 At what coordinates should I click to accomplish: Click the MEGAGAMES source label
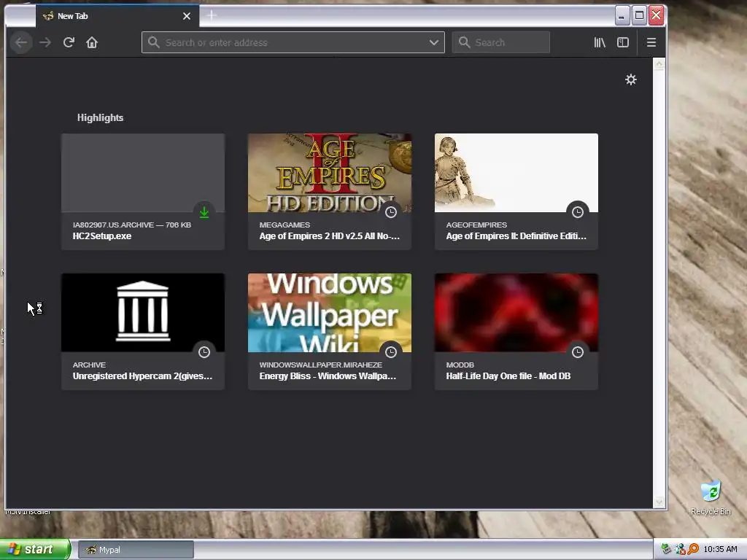pyautogui.click(x=285, y=225)
